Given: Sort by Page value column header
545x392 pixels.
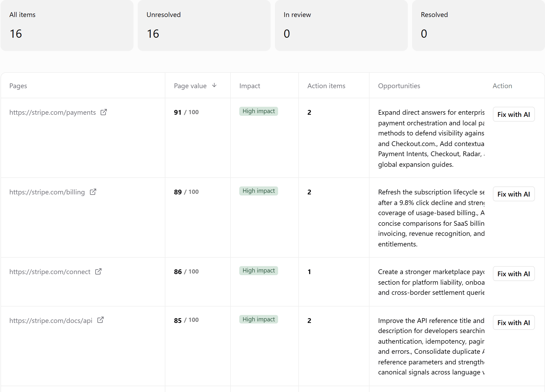Looking at the screenshot, I should 190,86.
